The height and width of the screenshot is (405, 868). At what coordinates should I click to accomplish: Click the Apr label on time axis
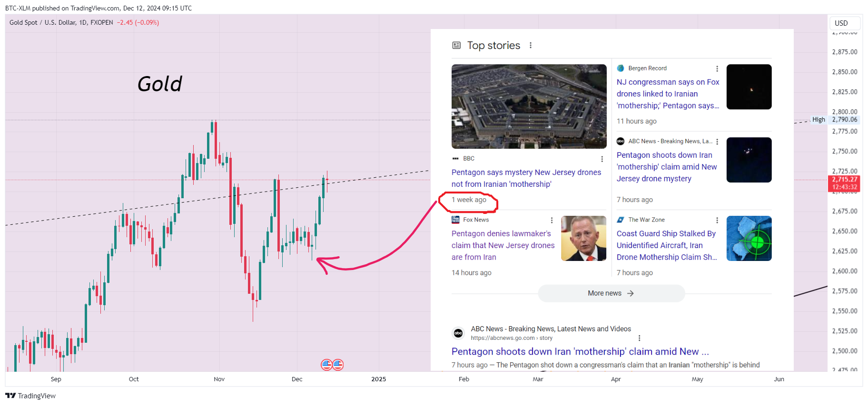click(616, 379)
